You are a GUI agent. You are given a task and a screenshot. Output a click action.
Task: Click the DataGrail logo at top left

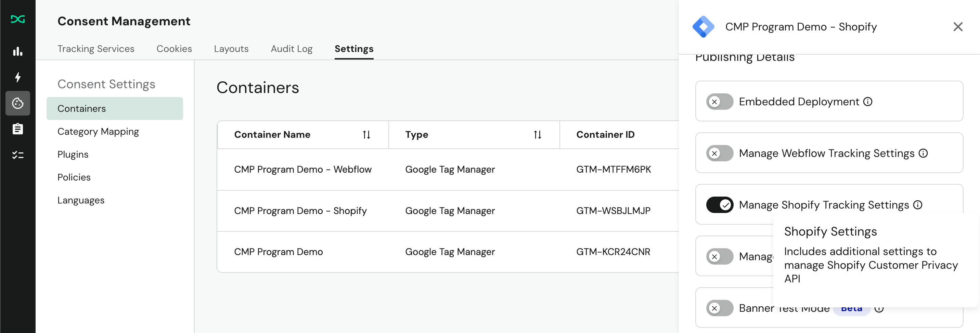(x=17, y=18)
